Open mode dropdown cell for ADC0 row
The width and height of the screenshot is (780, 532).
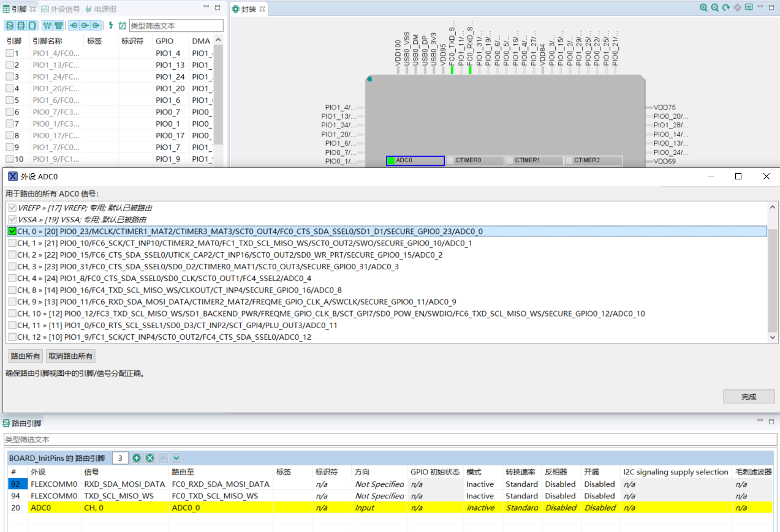point(482,508)
